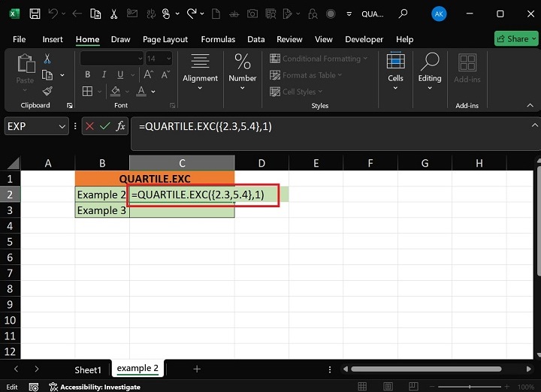Viewport: 541px width, 392px height.
Task: Open the Fill Color bucket swatch
Action: click(116, 92)
